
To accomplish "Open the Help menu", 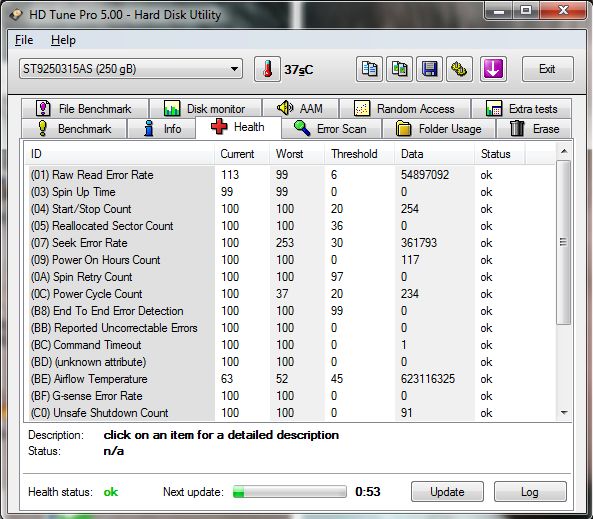I will (x=63, y=40).
